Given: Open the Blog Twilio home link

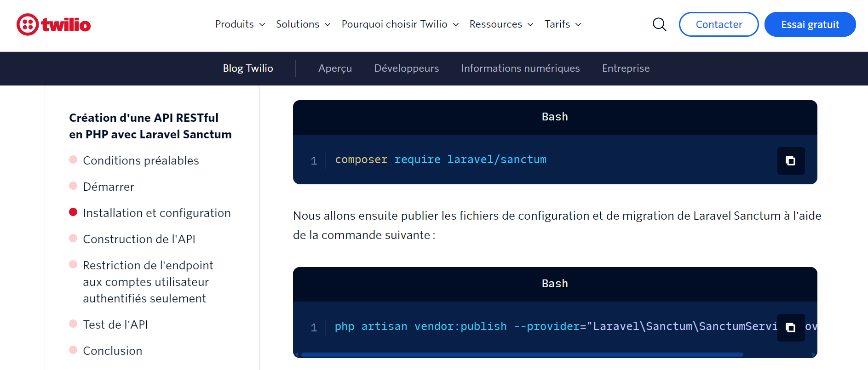Looking at the screenshot, I should click(x=248, y=68).
